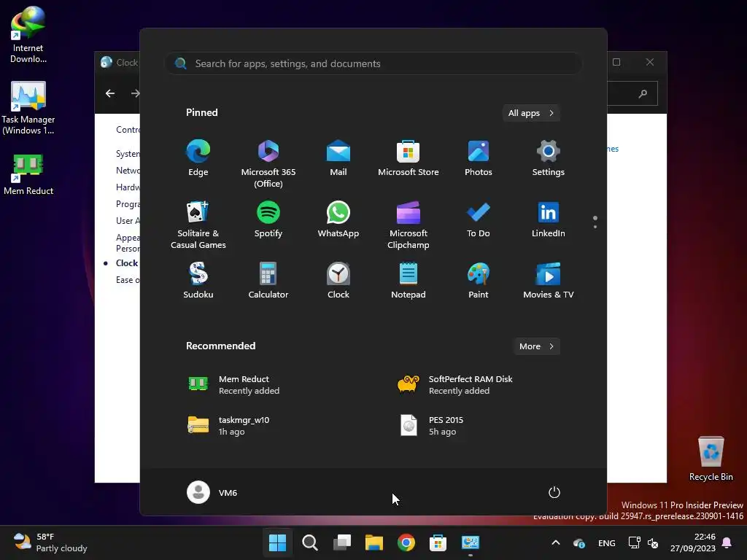The height and width of the screenshot is (560, 747).
Task: Go back in Control Panel window
Action: 110,93
